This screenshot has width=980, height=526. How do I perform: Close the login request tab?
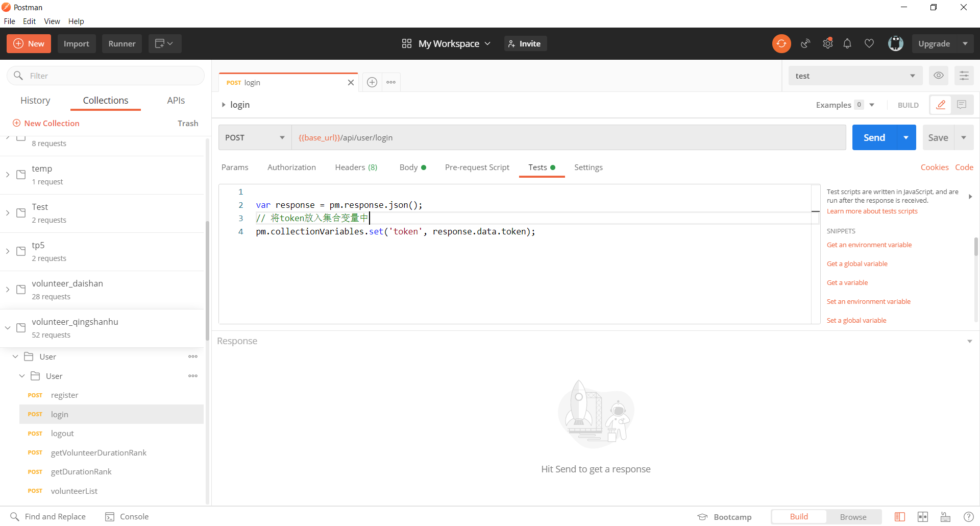(351, 83)
